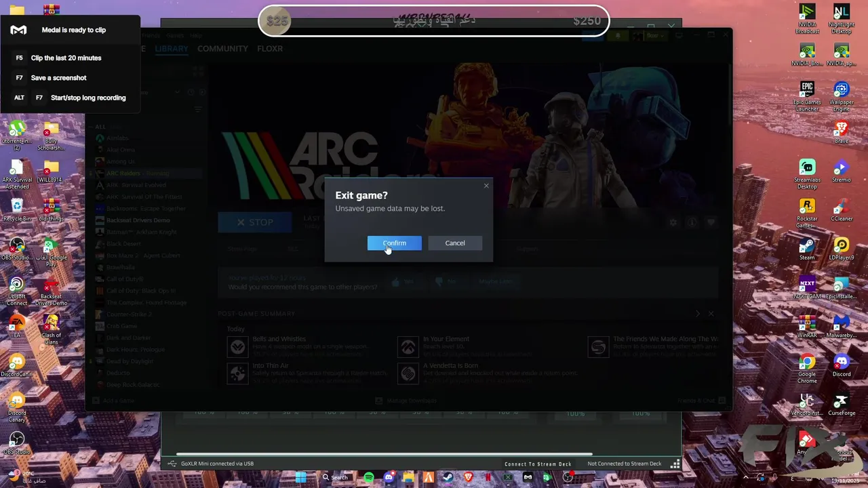Open ARK Survival Ascended desktop file
This screenshot has width=868, height=488.
17,175
